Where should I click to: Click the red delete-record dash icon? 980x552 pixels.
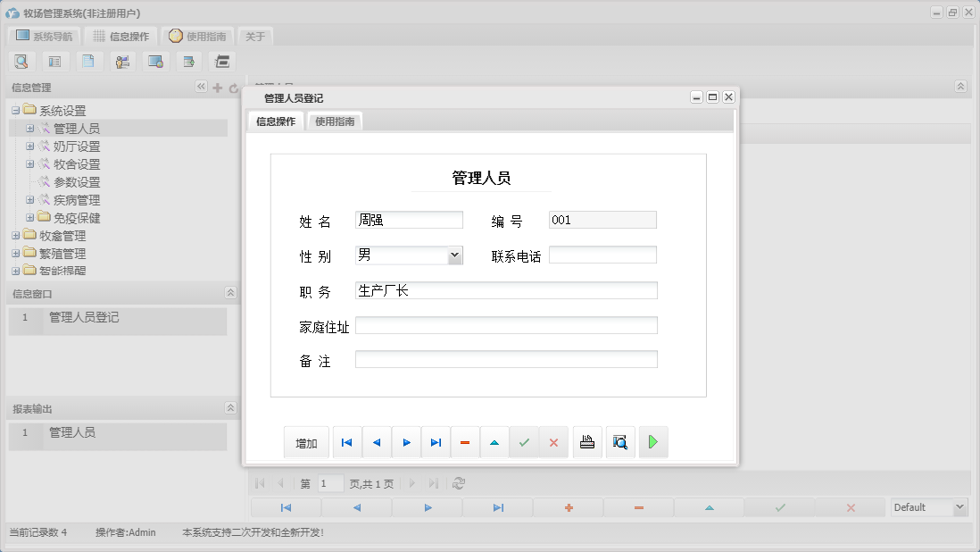click(x=465, y=441)
